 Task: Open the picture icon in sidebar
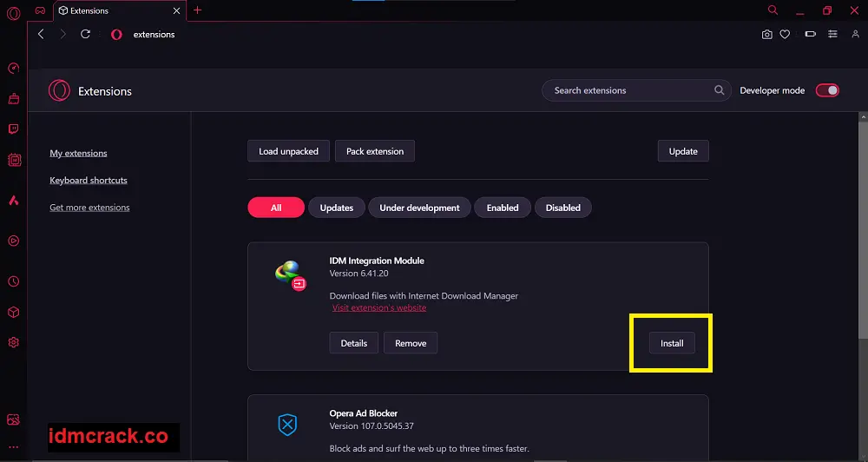click(x=14, y=419)
